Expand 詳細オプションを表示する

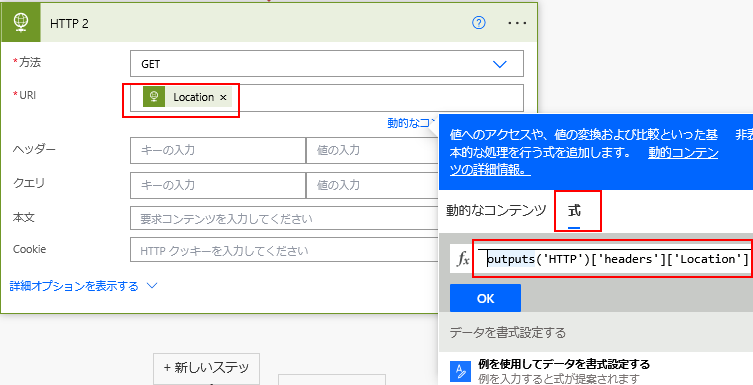click(x=84, y=287)
